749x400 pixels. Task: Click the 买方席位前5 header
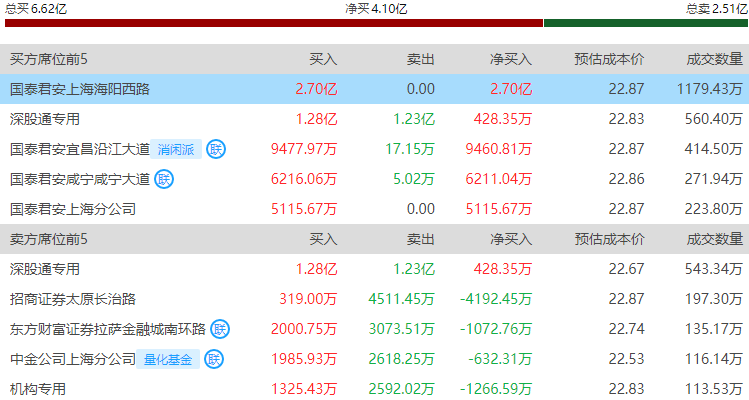click(49, 59)
